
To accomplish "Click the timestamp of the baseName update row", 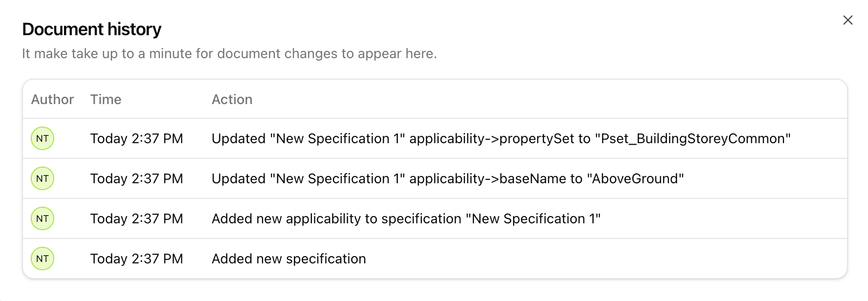I will pyautogui.click(x=136, y=179).
